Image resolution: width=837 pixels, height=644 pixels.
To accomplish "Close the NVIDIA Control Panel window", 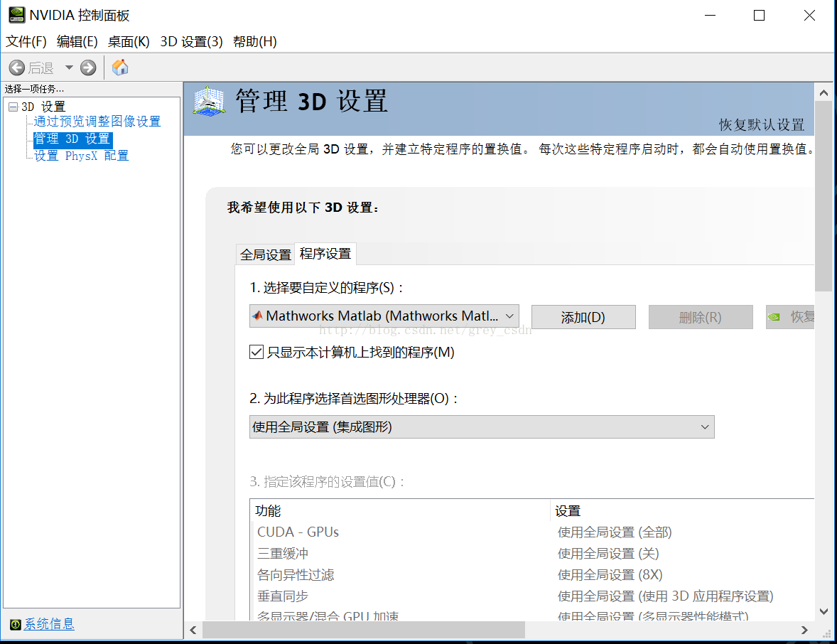I will 809,16.
